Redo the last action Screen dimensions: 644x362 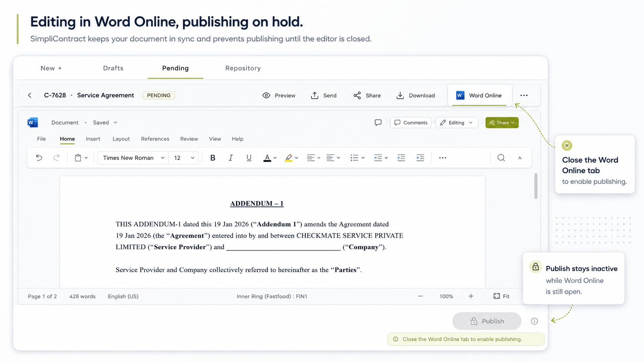tap(57, 157)
